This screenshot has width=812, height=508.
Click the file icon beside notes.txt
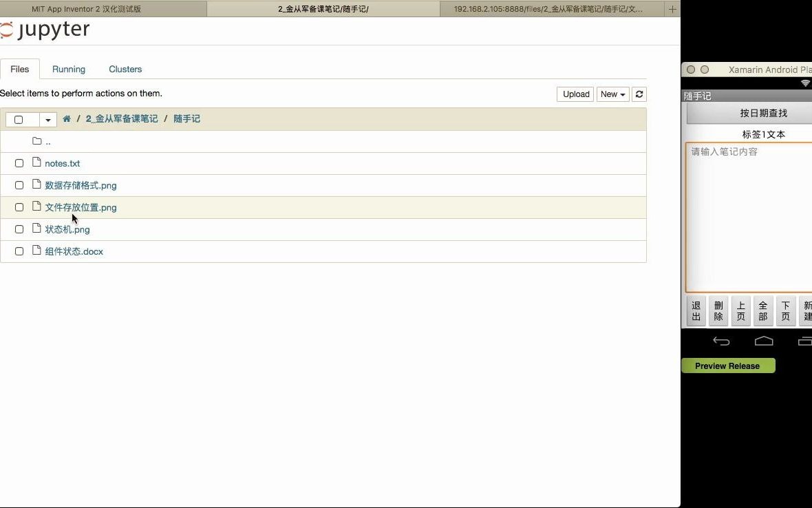pyautogui.click(x=36, y=162)
